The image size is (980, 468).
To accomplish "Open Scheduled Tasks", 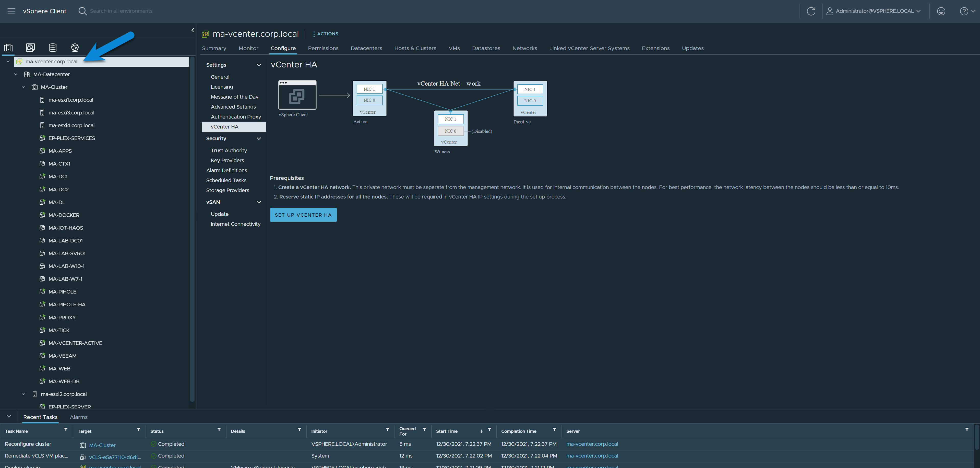I will point(226,180).
